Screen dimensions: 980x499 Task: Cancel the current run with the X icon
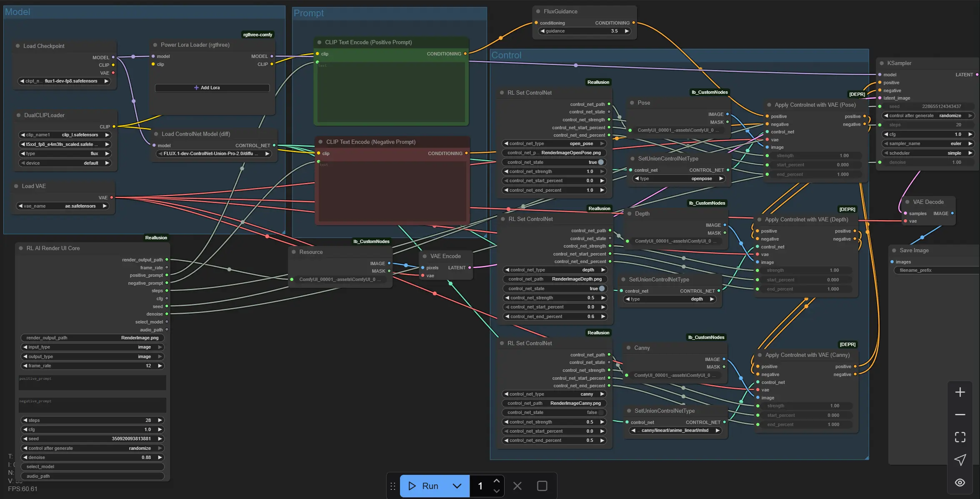pyautogui.click(x=517, y=486)
